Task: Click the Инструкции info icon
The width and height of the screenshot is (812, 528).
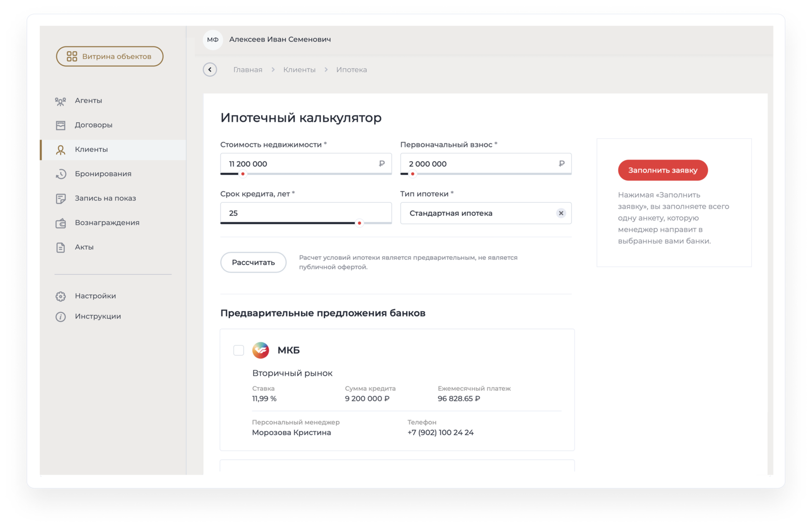Action: pyautogui.click(x=60, y=316)
